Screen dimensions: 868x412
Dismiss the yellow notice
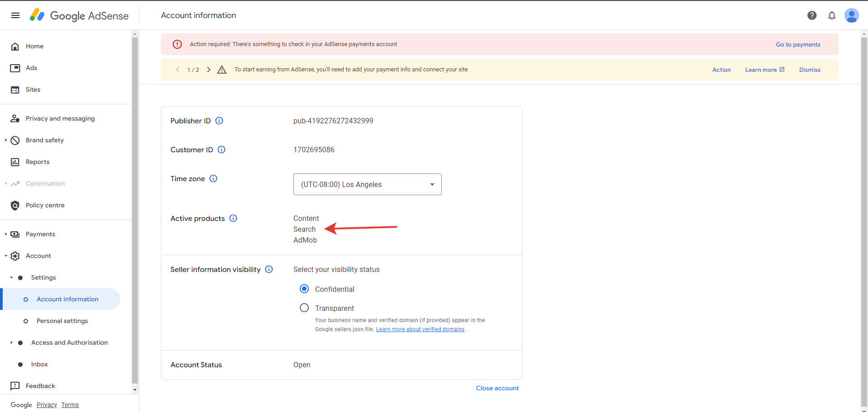coord(810,70)
